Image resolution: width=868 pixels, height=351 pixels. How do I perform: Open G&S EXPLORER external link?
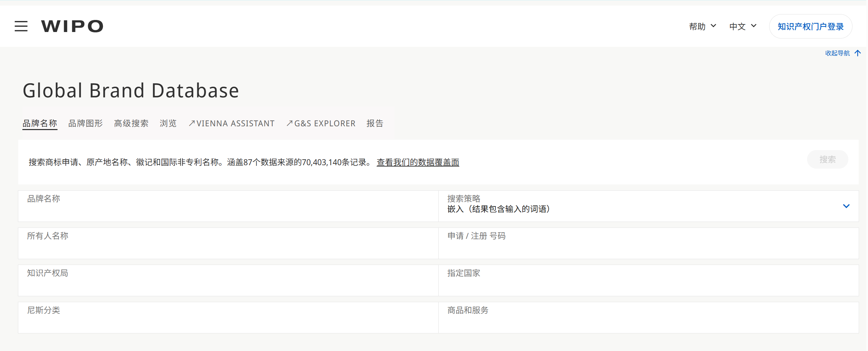(321, 123)
